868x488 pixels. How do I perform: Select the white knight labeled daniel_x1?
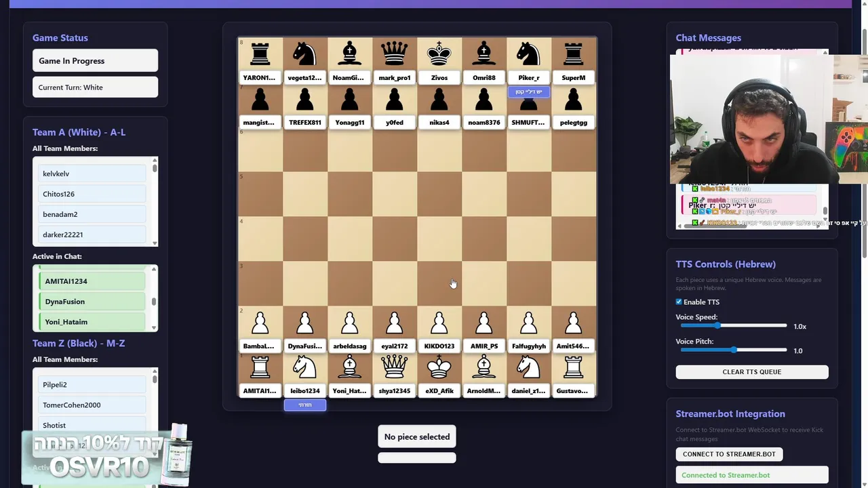[x=528, y=367]
